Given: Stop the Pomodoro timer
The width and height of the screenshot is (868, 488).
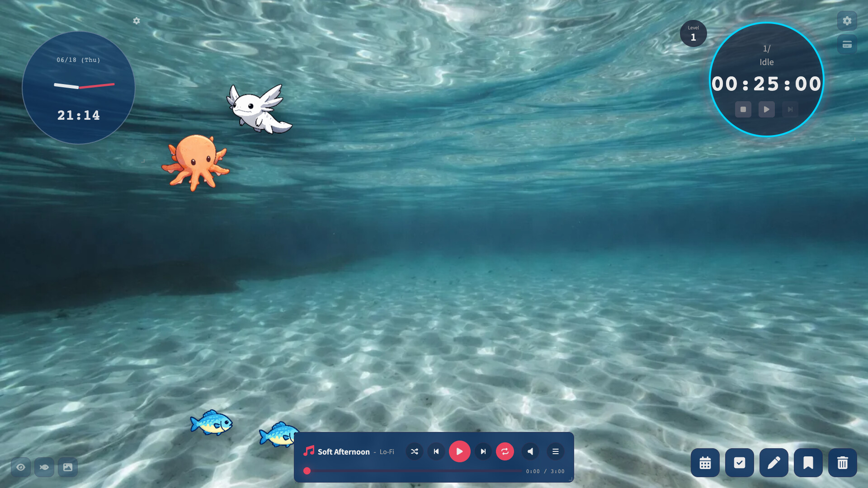Looking at the screenshot, I should 743,109.
